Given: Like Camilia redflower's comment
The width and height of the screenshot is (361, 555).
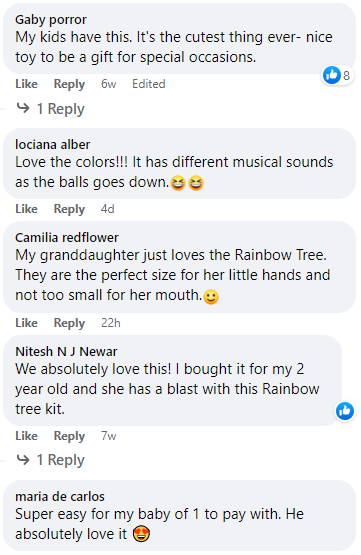Looking at the screenshot, I should click(27, 323).
